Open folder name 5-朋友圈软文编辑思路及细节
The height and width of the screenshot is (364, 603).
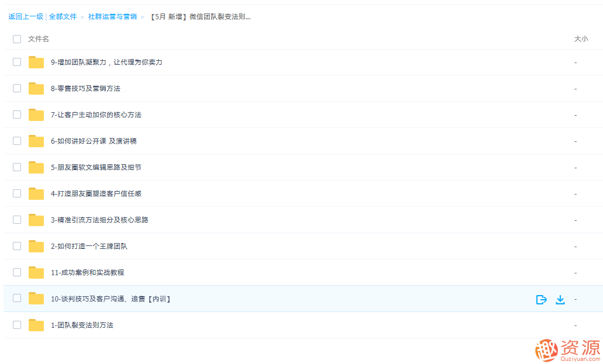coord(96,167)
